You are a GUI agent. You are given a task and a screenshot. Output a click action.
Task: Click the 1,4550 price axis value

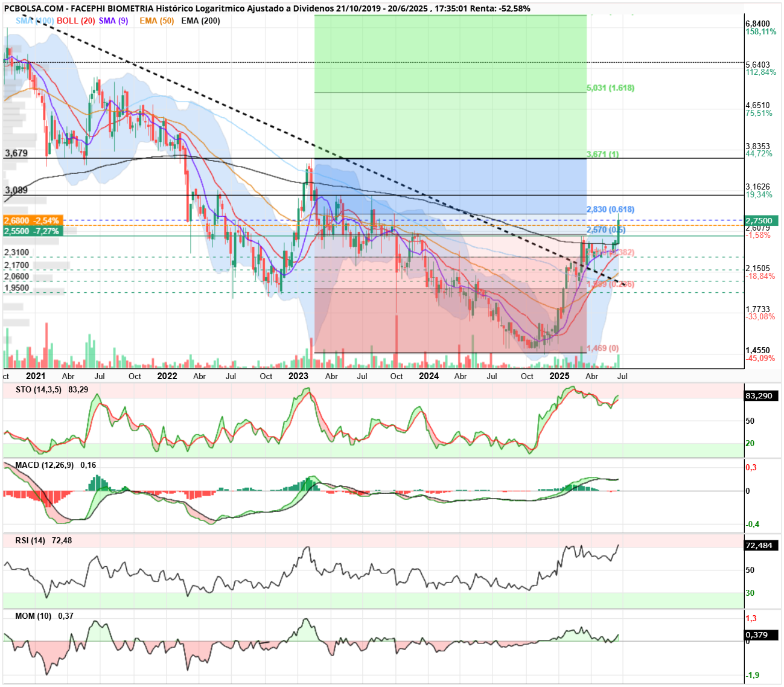point(757,350)
